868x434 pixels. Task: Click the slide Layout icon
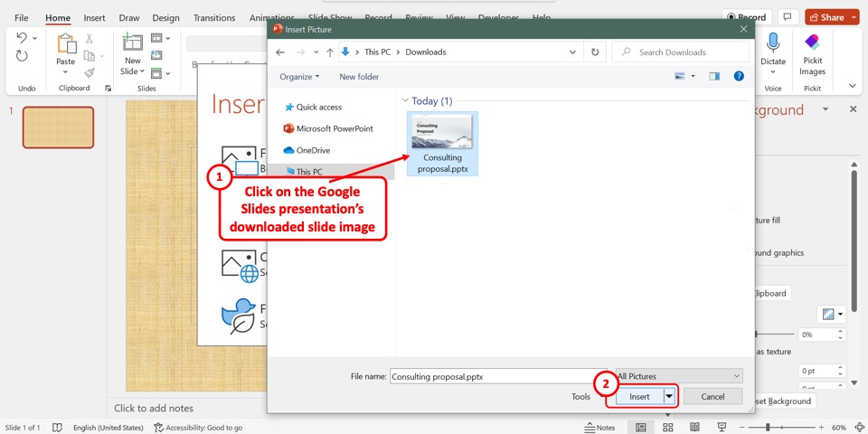[x=156, y=38]
